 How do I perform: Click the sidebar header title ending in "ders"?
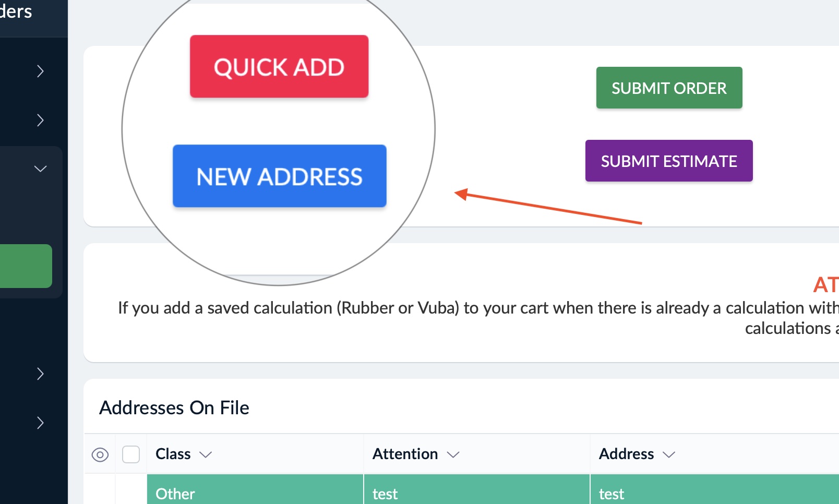(x=17, y=11)
